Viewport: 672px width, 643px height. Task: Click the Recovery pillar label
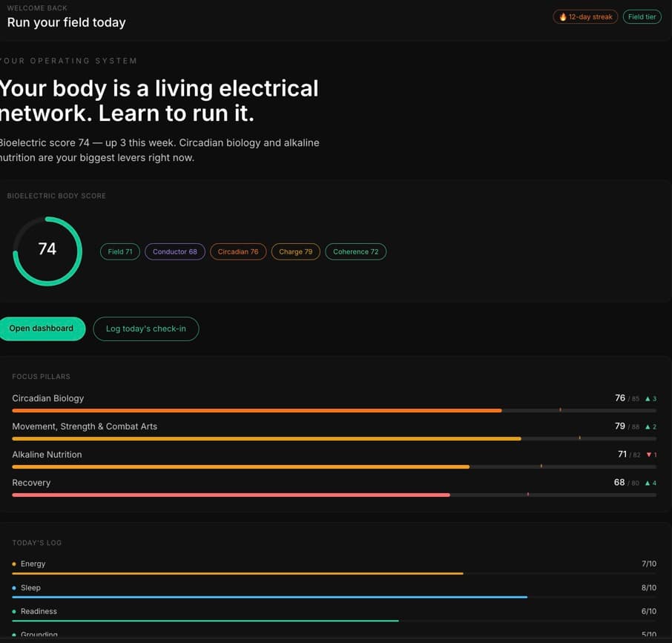(x=31, y=483)
